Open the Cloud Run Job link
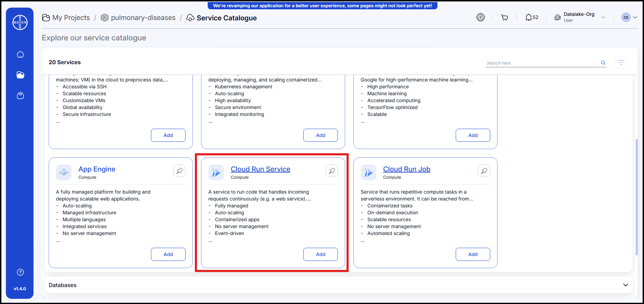The width and height of the screenshot is (644, 304). pos(407,169)
